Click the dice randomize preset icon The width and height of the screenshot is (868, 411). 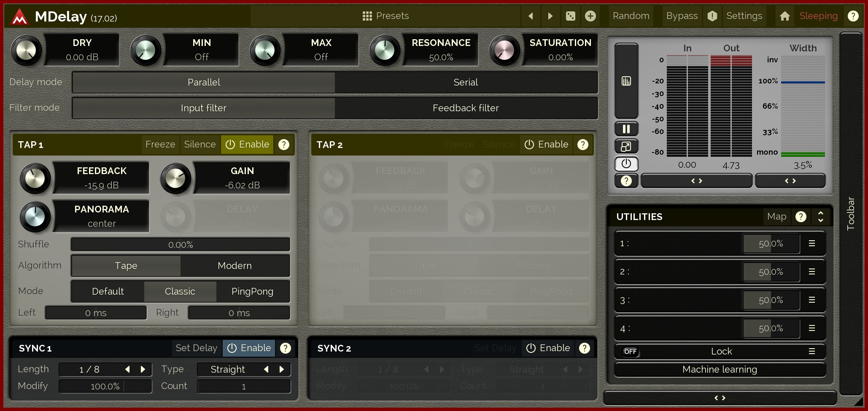(x=570, y=16)
